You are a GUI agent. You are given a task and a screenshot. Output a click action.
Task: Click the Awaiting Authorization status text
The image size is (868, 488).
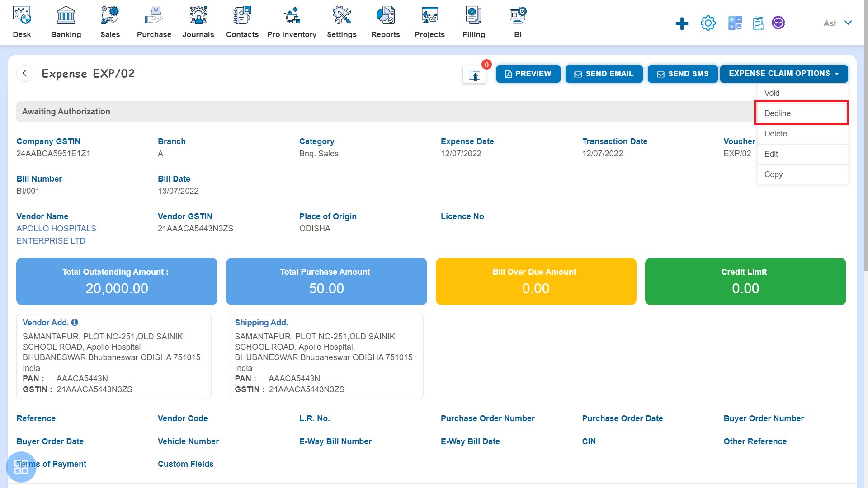click(66, 112)
